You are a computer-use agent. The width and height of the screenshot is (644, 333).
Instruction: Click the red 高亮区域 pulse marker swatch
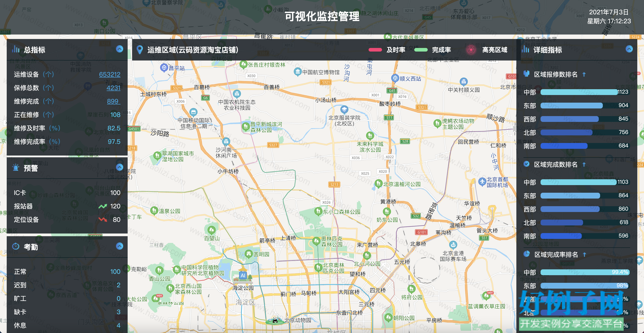point(471,50)
